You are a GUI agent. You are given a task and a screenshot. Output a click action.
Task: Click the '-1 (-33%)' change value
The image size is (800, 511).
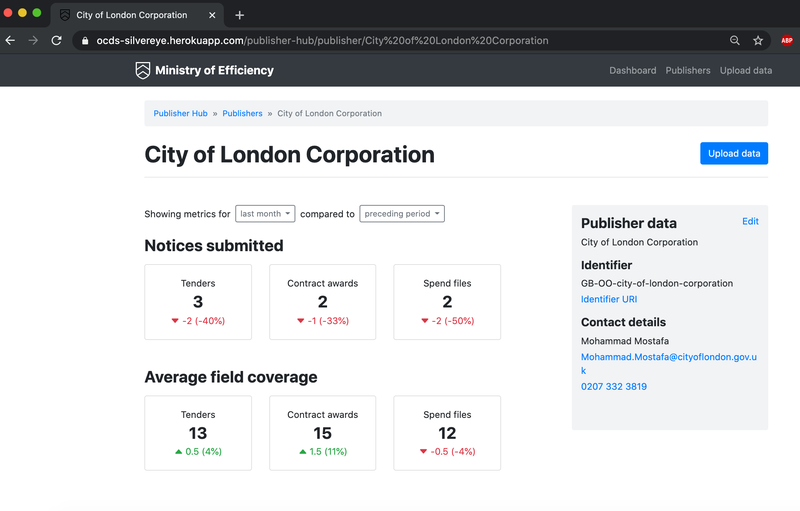click(x=328, y=321)
